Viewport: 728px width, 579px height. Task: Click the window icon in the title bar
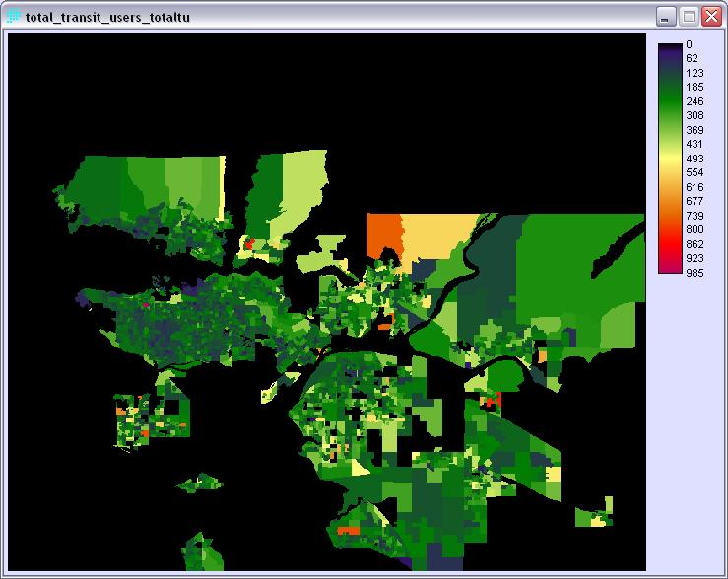coord(13,19)
